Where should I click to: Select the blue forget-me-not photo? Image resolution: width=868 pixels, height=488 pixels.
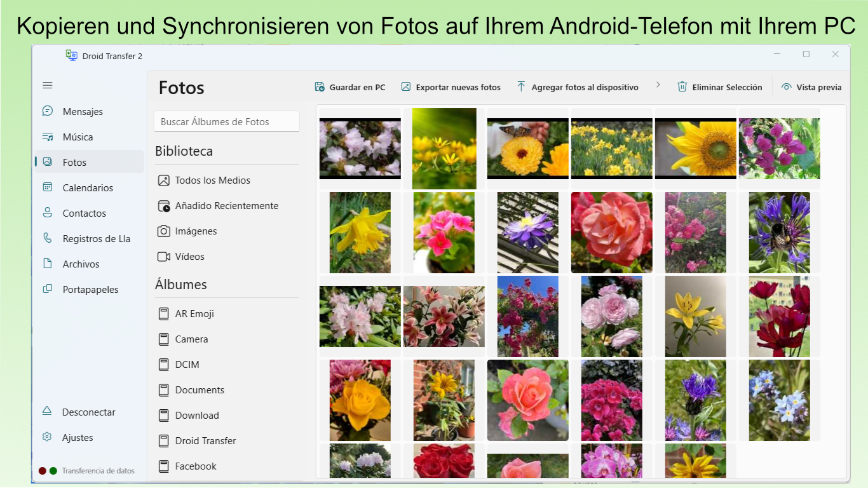[780, 400]
